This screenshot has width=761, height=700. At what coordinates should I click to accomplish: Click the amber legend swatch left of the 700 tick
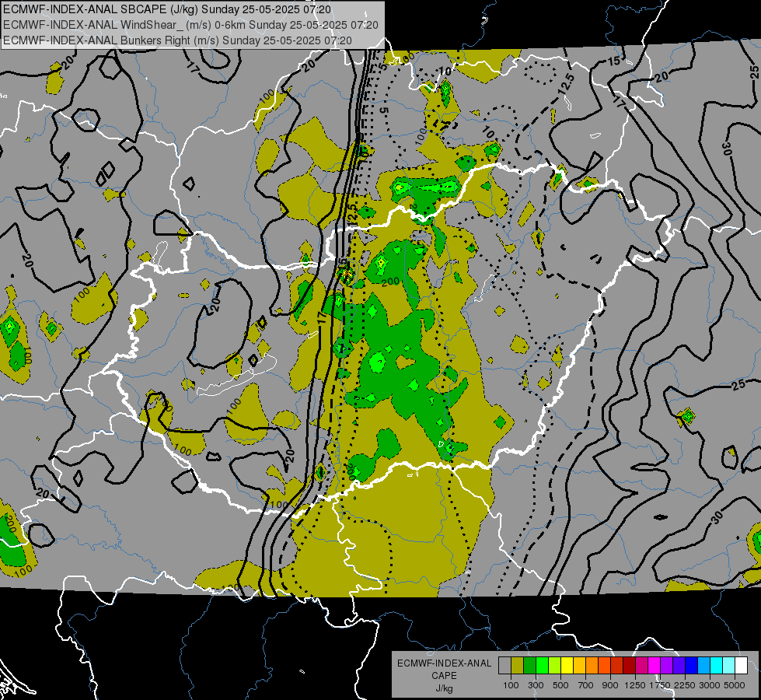tap(579, 666)
